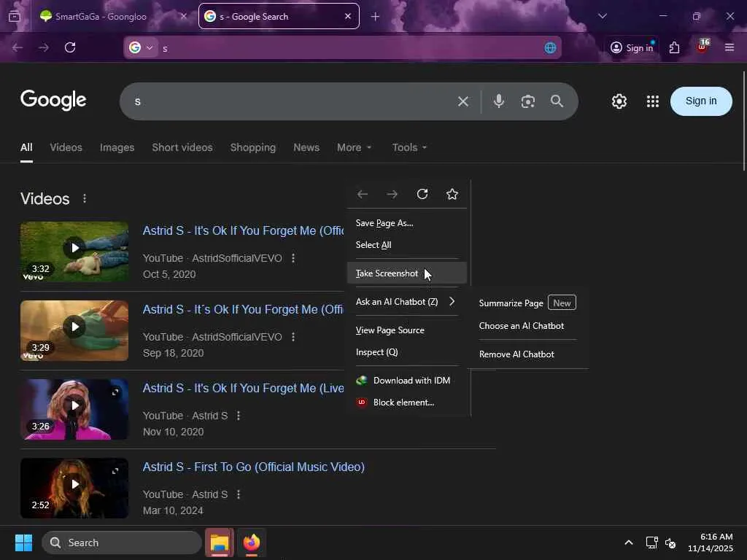Viewport: 747px width, 560px height.
Task: Open Google apps grid icon
Action: [653, 101]
